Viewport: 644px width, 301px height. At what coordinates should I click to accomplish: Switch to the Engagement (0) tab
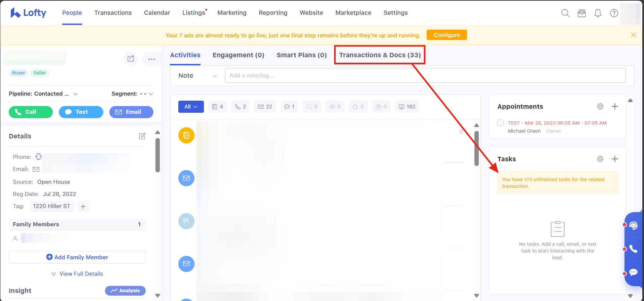(238, 55)
